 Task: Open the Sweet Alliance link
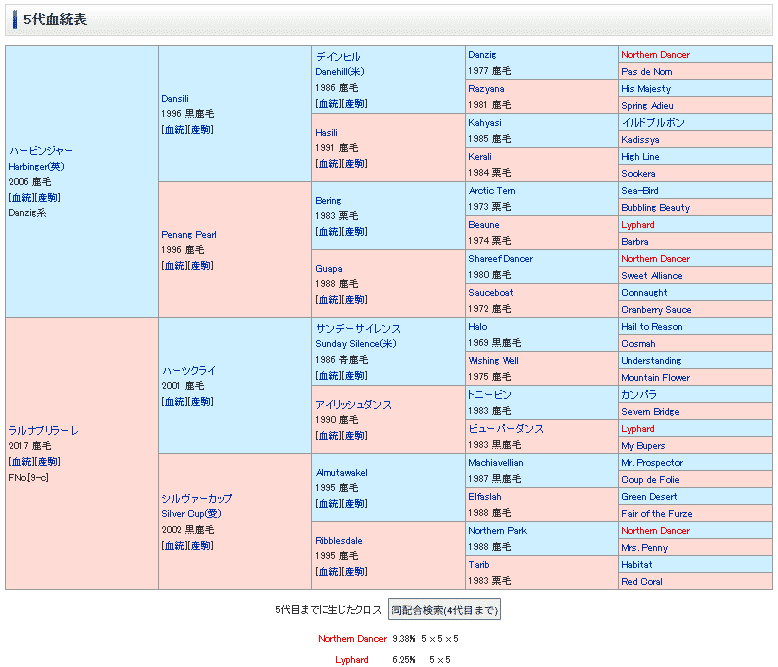pos(651,276)
